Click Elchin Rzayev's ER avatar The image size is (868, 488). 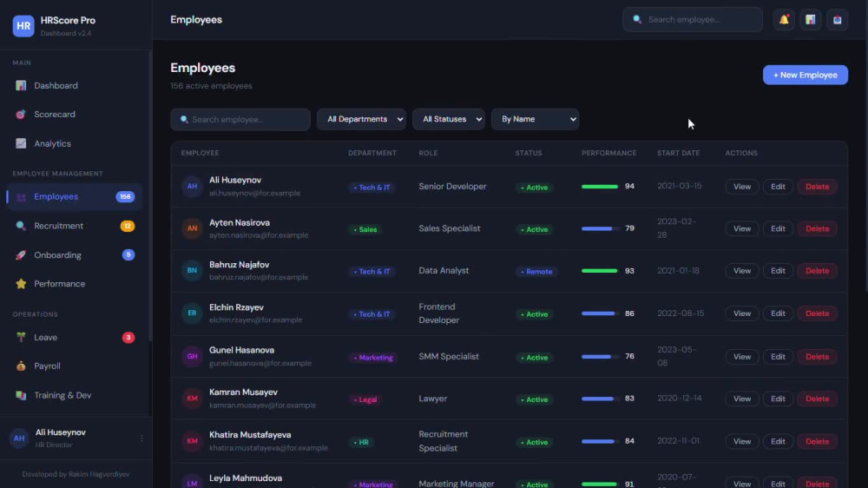192,313
